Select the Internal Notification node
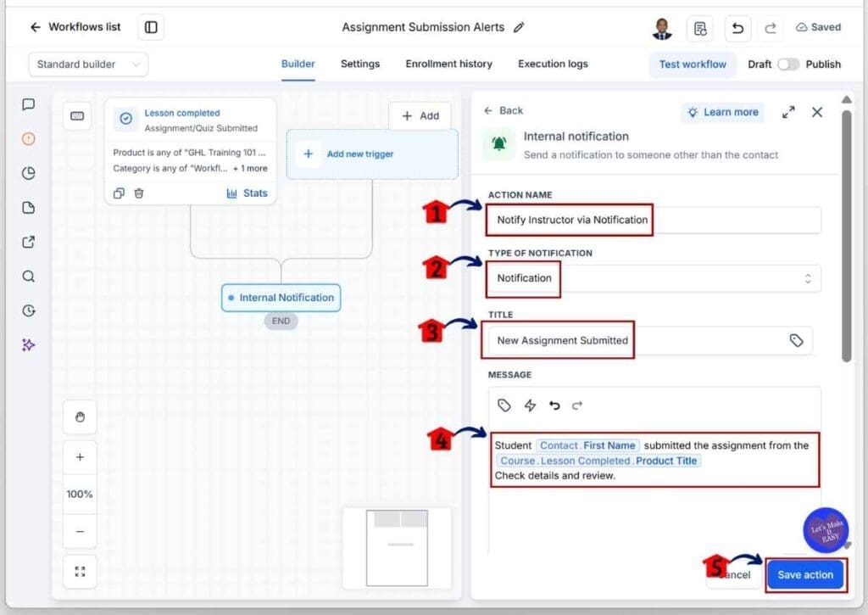The image size is (868, 615). [x=281, y=298]
